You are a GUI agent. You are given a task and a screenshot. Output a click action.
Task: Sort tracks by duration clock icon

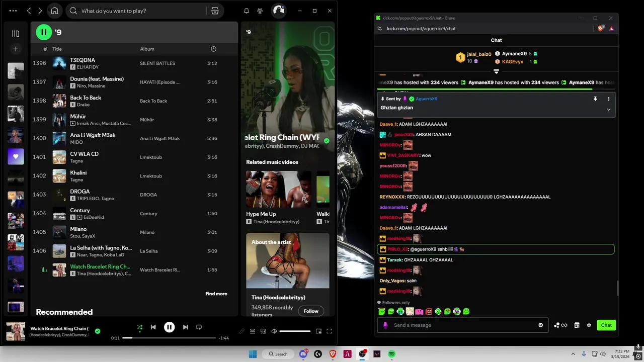[213, 49]
